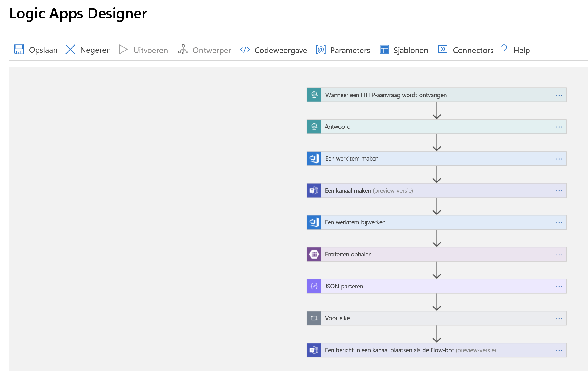Click the JSON parseren braces icon
This screenshot has height=371, width=588.
314,286
